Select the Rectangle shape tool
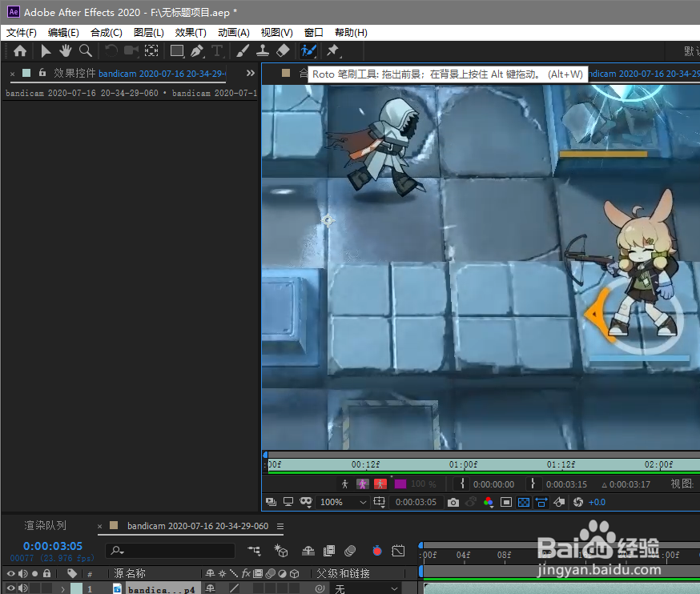700x594 pixels. point(177,51)
